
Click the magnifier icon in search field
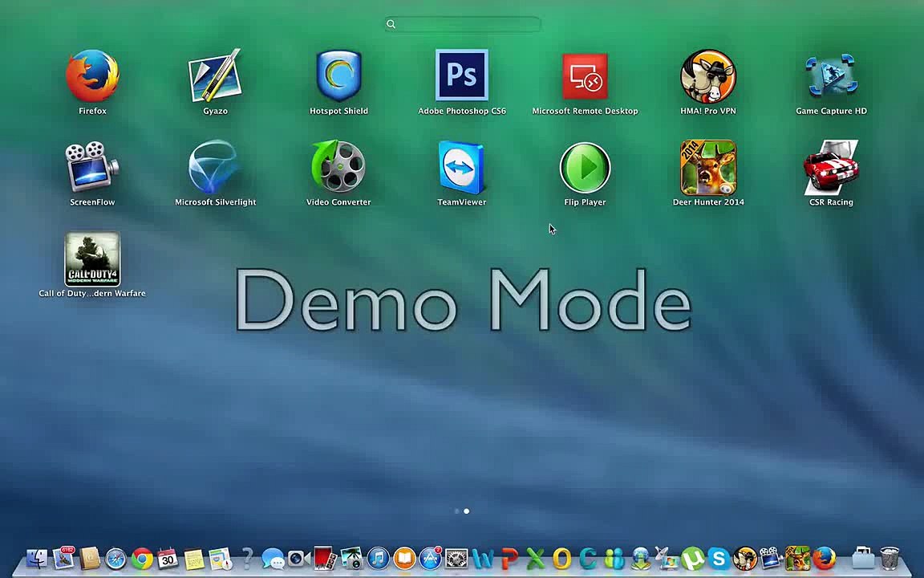(x=391, y=24)
